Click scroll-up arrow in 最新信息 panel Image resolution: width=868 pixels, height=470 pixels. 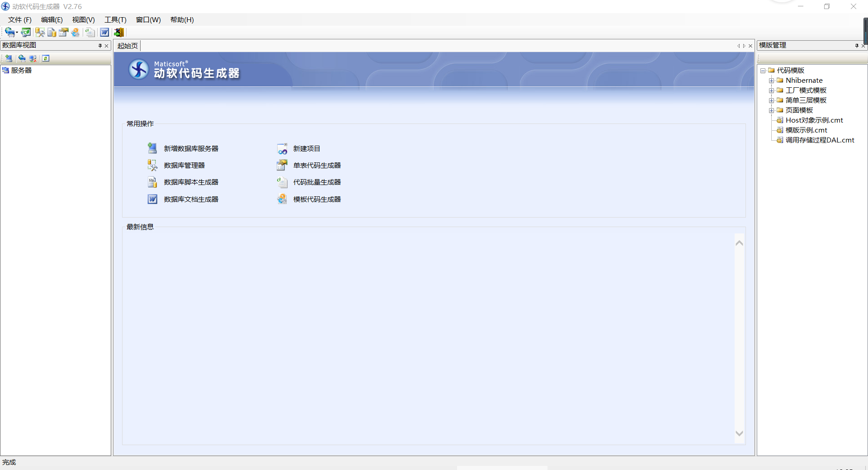point(739,243)
